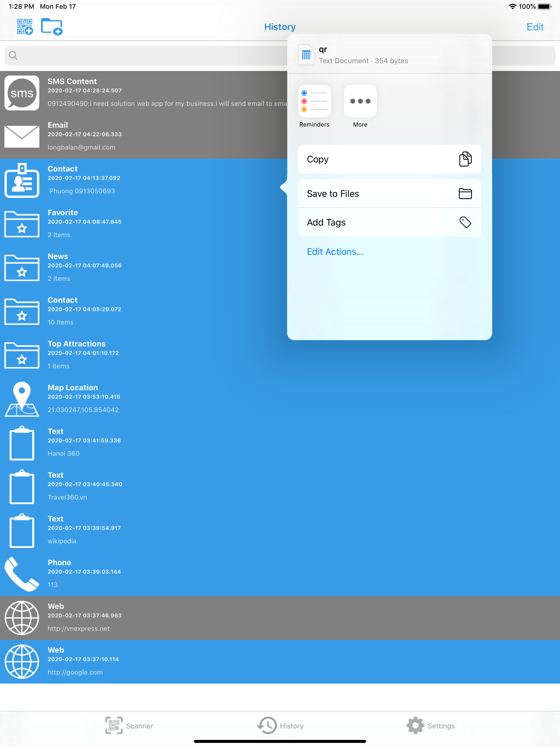This screenshot has height=747, width=560.
Task: Tap the qr document thumbnail icon
Action: click(x=306, y=54)
